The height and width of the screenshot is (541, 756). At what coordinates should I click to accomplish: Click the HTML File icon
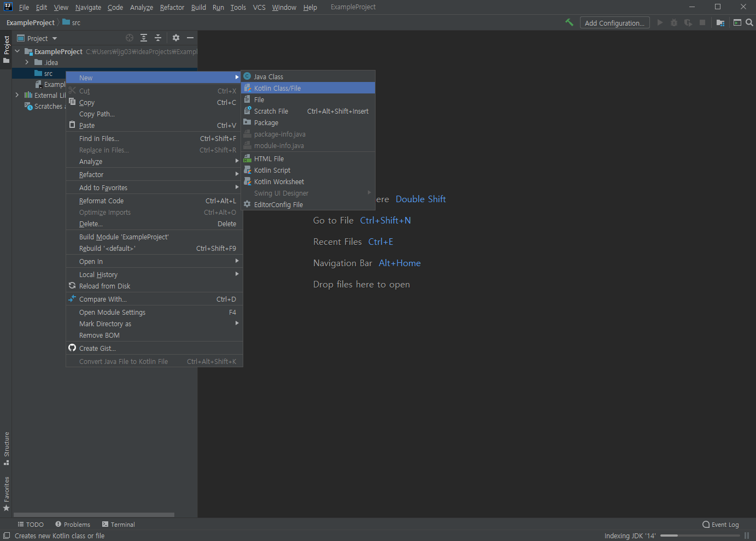[x=247, y=158]
